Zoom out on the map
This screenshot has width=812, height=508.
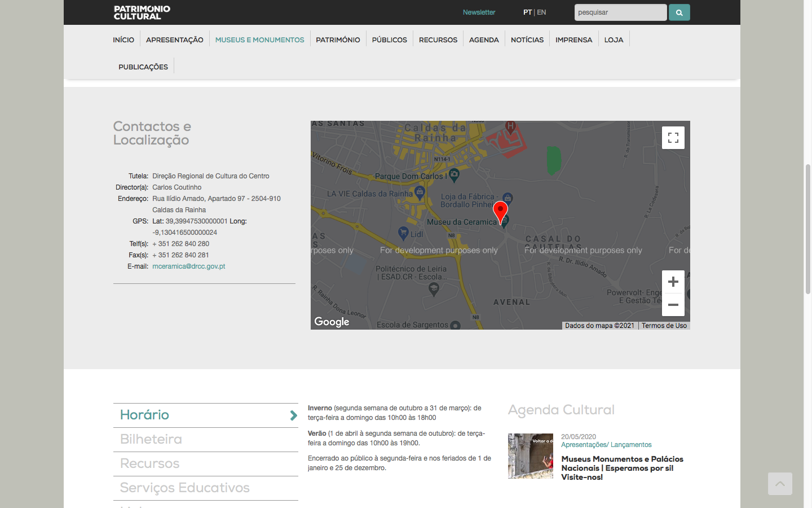673,305
